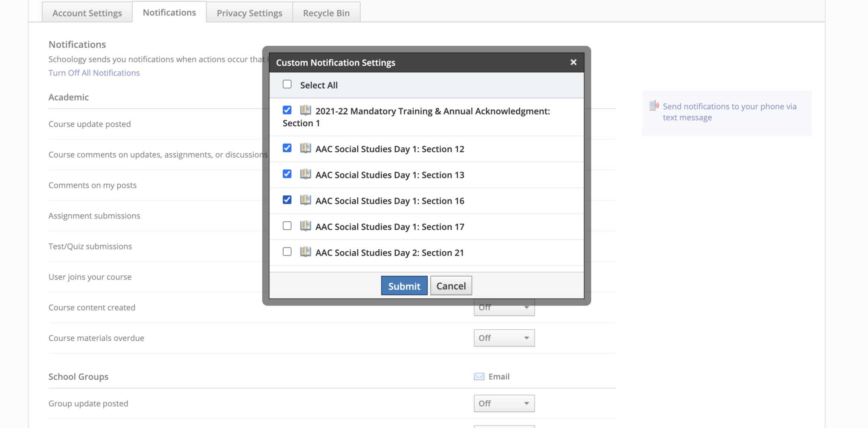Click the course icon for Section 16
Viewport: 868px width, 428px height.
click(305, 200)
